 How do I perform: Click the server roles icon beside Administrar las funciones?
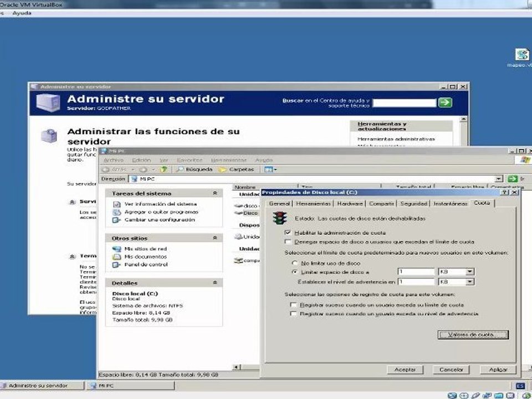click(x=49, y=136)
